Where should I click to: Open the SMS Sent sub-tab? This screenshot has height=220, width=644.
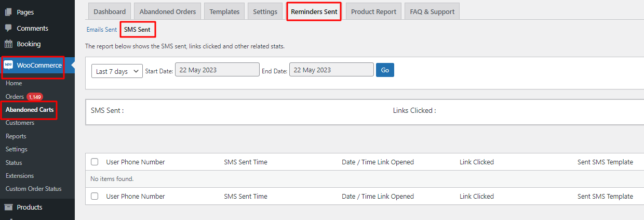pos(137,30)
